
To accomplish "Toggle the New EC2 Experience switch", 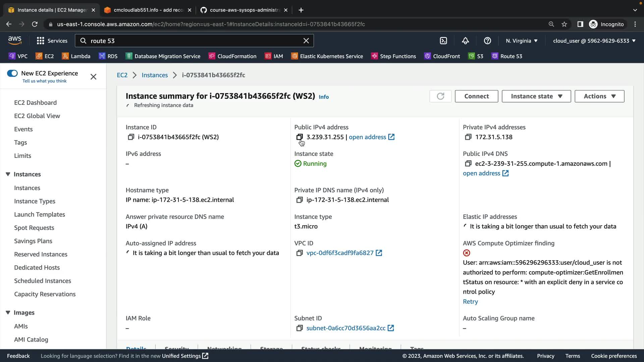I will 12,73.
